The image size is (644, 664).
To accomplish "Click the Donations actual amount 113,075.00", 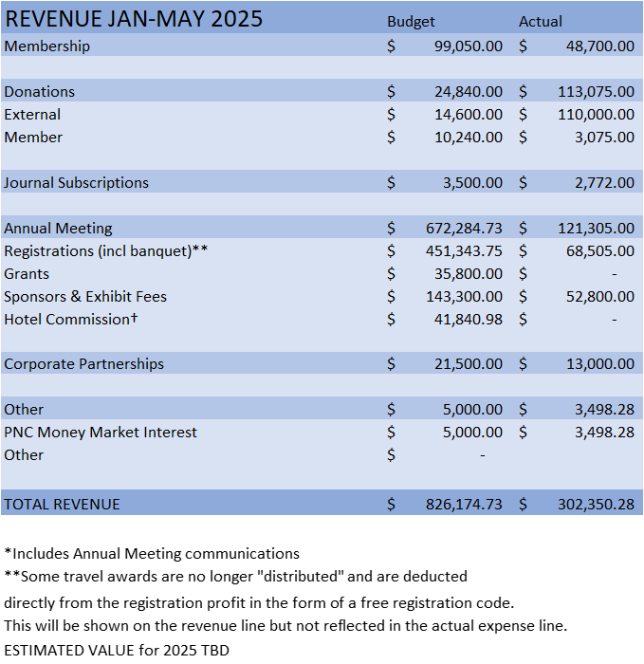I will (596, 91).
